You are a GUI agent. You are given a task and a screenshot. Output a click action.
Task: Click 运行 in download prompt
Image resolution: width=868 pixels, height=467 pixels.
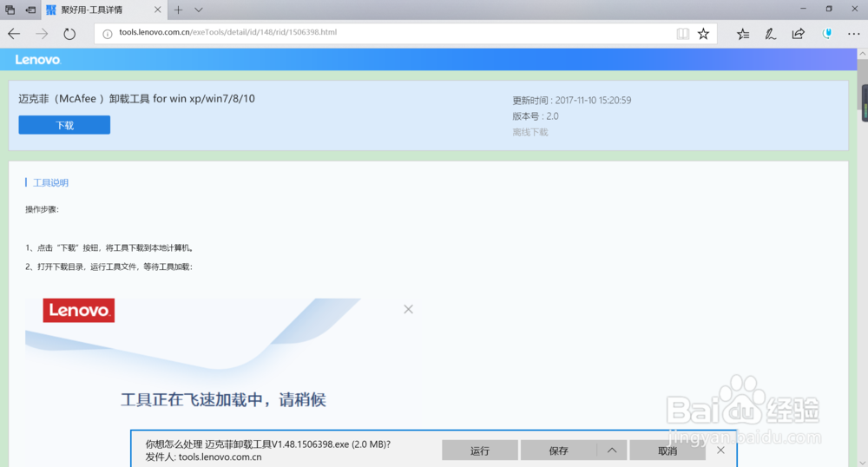(x=480, y=451)
